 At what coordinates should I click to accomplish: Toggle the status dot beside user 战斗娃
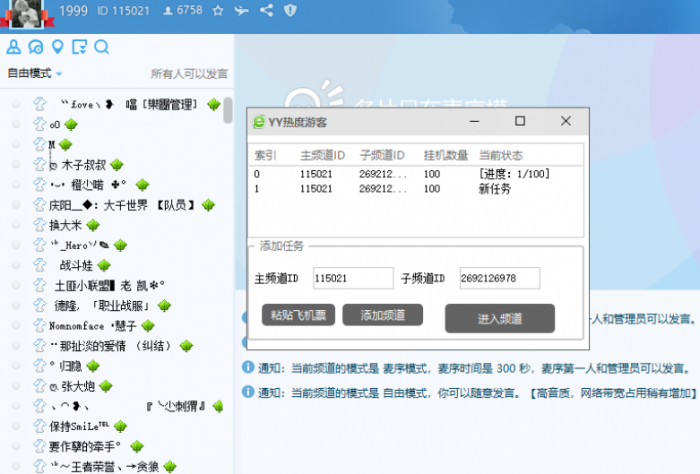coord(16,265)
